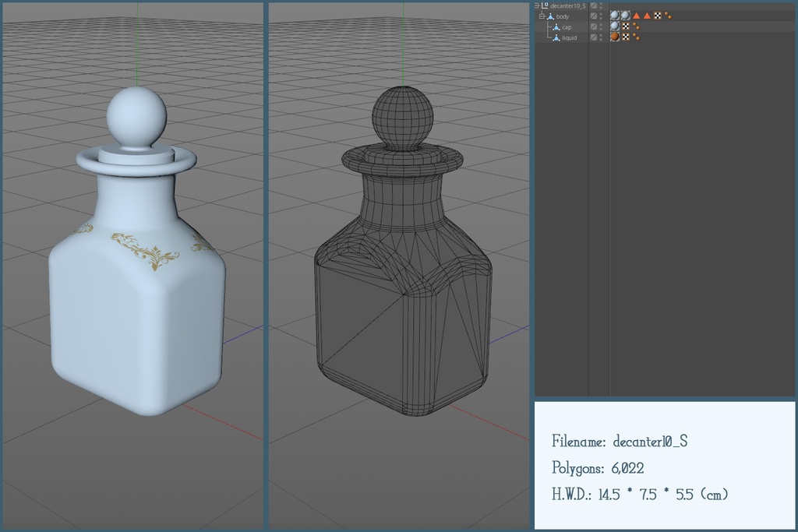Select first orange triangle selection tag on body
The height and width of the screenshot is (532, 798).
tap(636, 16)
